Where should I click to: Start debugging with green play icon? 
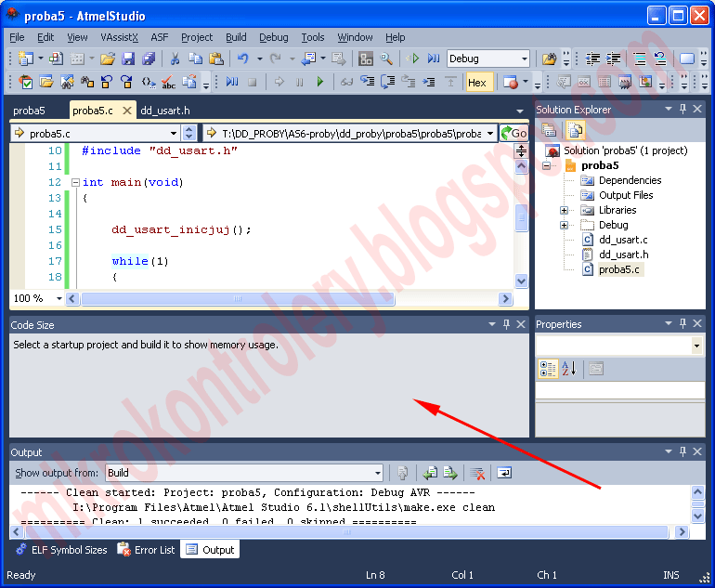click(x=320, y=82)
